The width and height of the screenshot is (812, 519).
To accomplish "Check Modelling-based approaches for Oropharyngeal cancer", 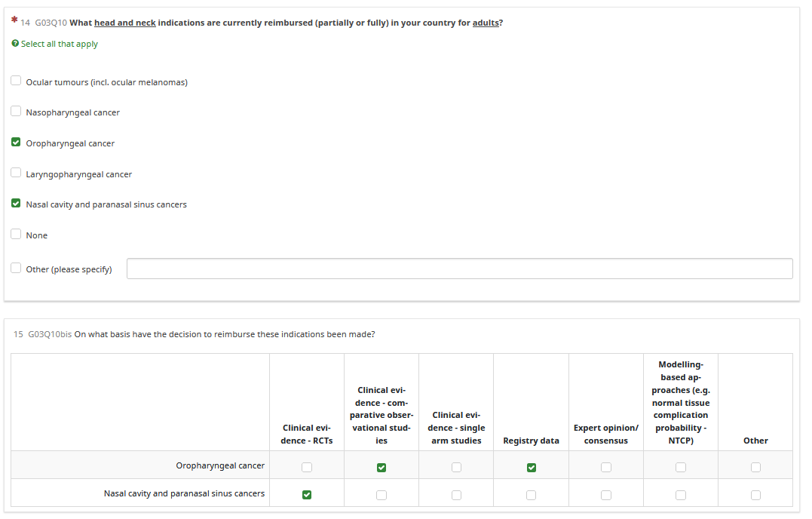I will [681, 467].
